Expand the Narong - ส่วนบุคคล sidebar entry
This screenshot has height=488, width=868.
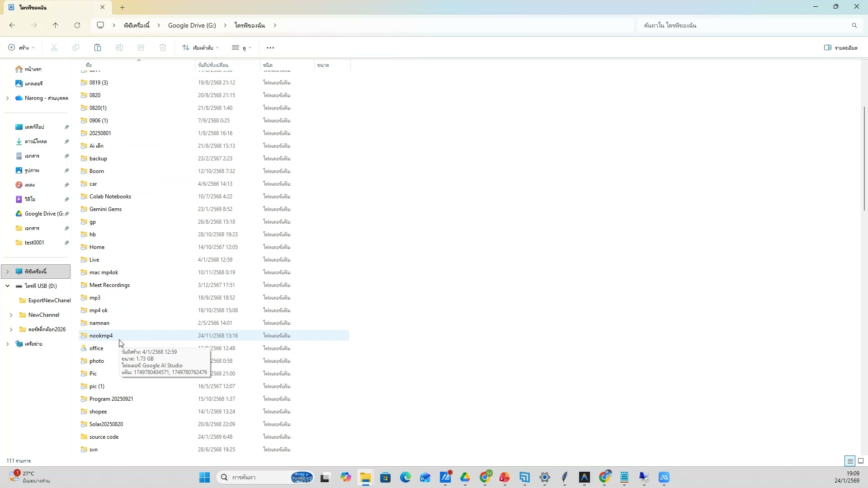pyautogui.click(x=7, y=98)
